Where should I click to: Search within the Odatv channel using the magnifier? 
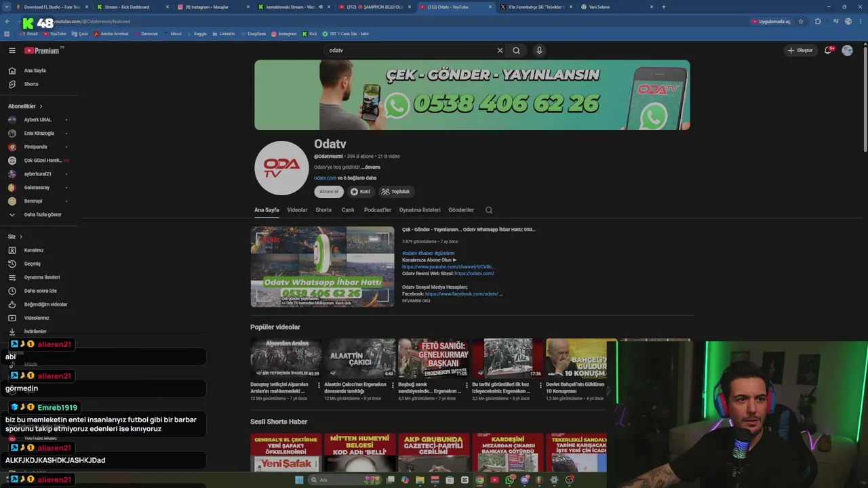coord(489,210)
